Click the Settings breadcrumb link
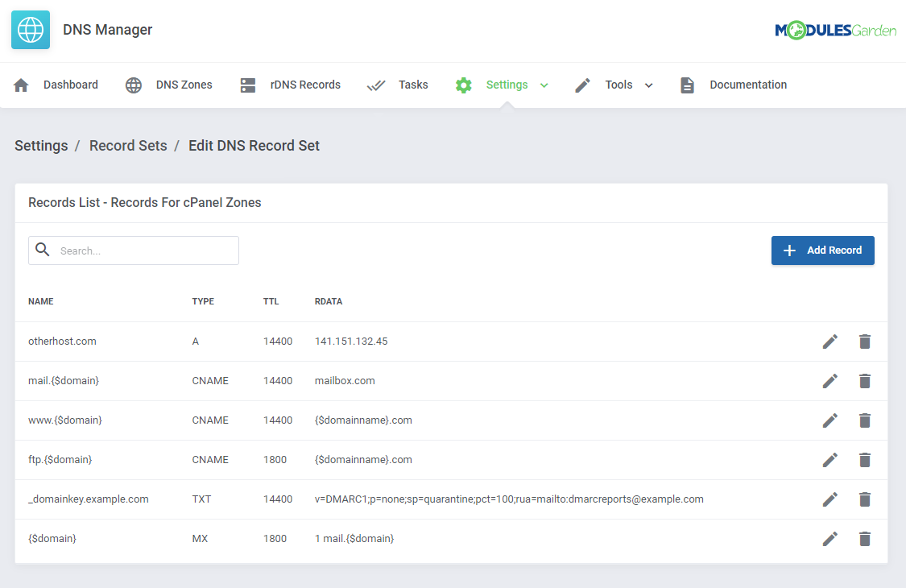The height and width of the screenshot is (588, 906). pyautogui.click(x=41, y=146)
